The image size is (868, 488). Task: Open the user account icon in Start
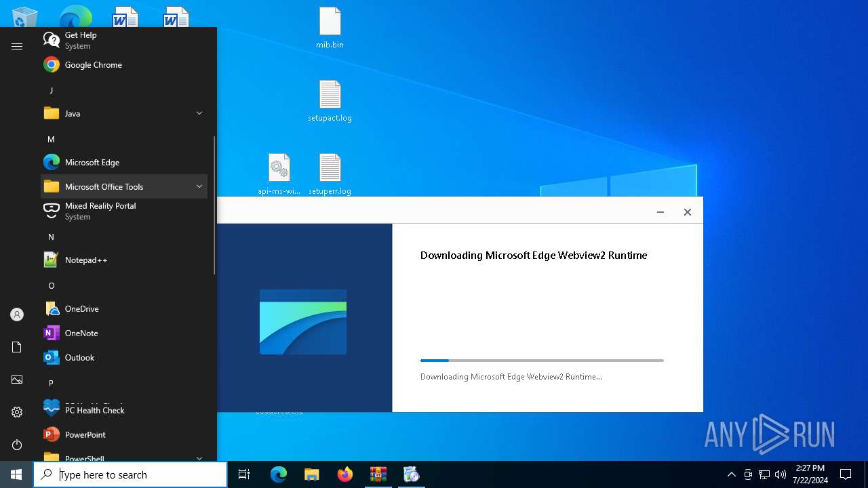17,314
